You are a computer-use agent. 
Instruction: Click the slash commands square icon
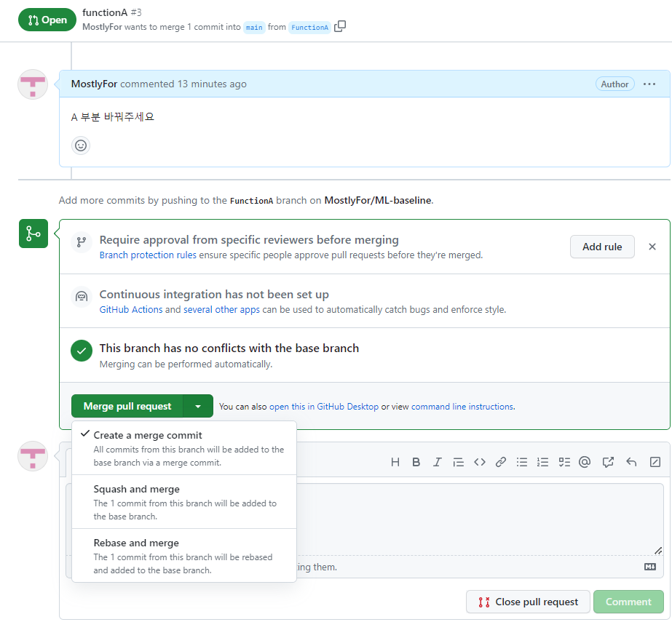pyautogui.click(x=655, y=462)
